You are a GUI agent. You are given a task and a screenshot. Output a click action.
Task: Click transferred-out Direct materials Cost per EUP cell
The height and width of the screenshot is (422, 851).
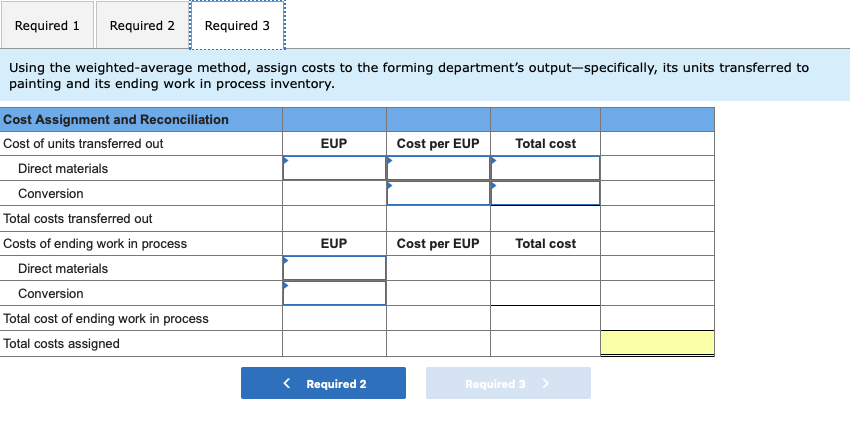(438, 169)
